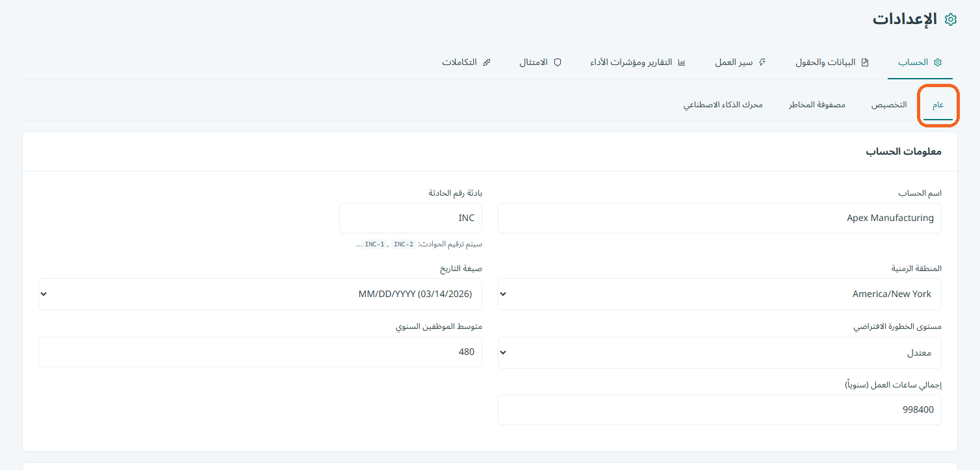Click the إجمالي ساعات العمل (سنوياً) label text
This screenshot has height=470, width=980.
[893, 384]
